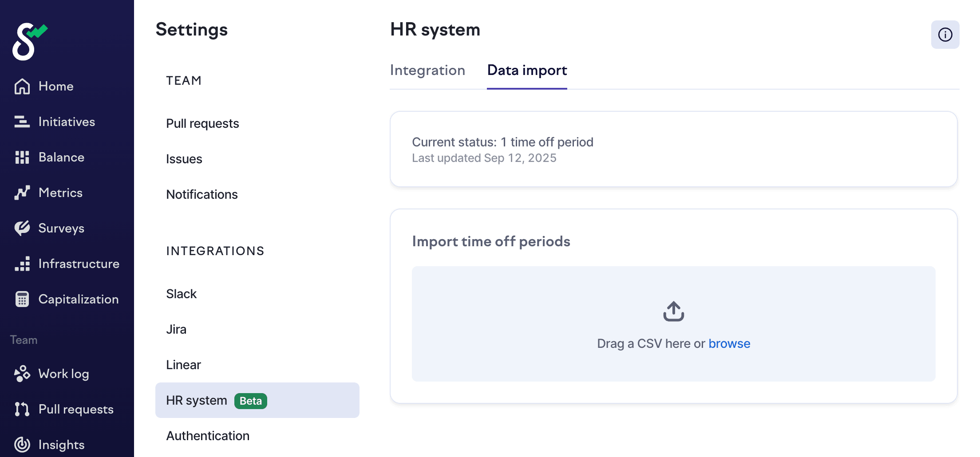The width and height of the screenshot is (980, 457).
Task: Click the Surveys icon in sidebar
Action: click(x=22, y=228)
